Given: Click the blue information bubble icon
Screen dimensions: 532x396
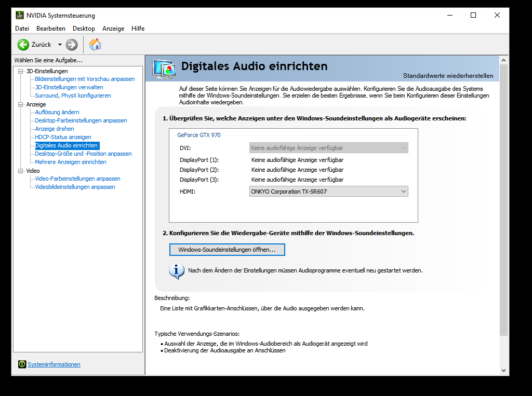Looking at the screenshot, I should pyautogui.click(x=177, y=271).
